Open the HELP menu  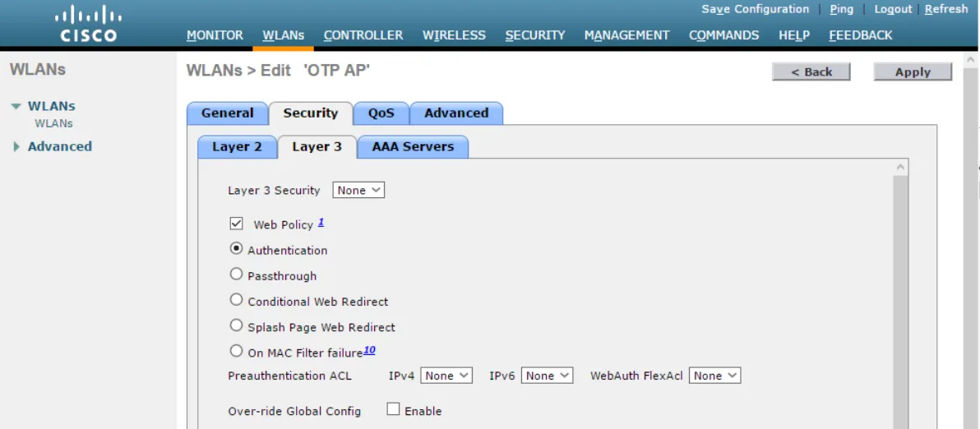tap(793, 35)
